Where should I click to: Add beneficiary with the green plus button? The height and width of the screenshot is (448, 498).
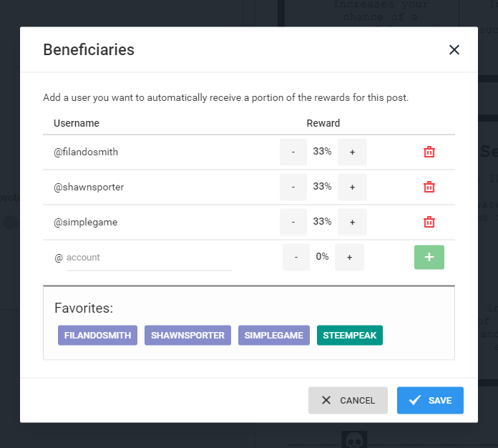click(x=429, y=257)
